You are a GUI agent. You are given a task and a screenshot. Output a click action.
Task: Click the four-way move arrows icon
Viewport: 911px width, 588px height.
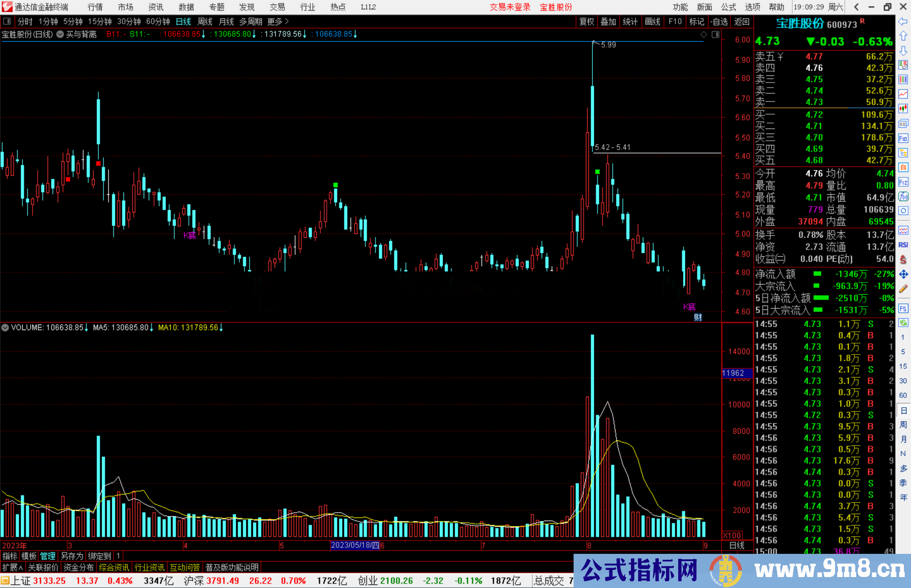pos(903,274)
